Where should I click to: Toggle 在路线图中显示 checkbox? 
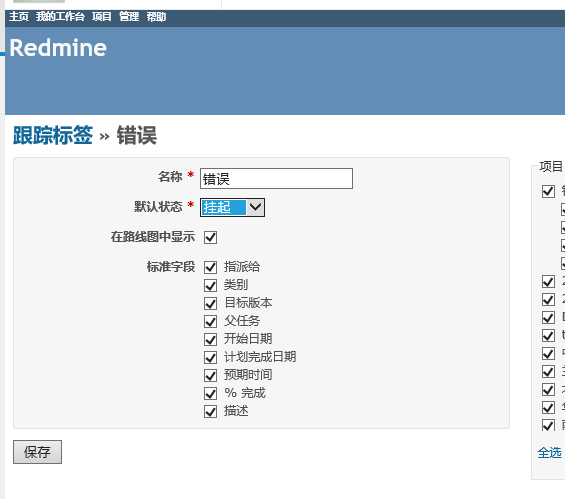tap(210, 237)
